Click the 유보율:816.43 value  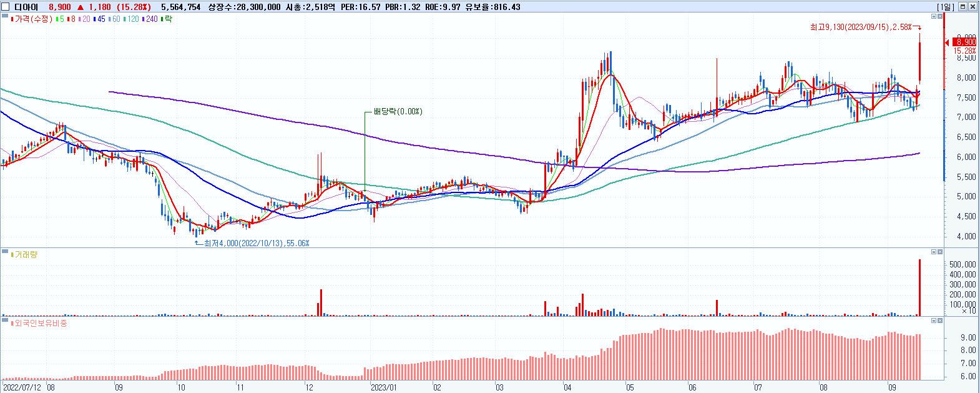[492, 7]
